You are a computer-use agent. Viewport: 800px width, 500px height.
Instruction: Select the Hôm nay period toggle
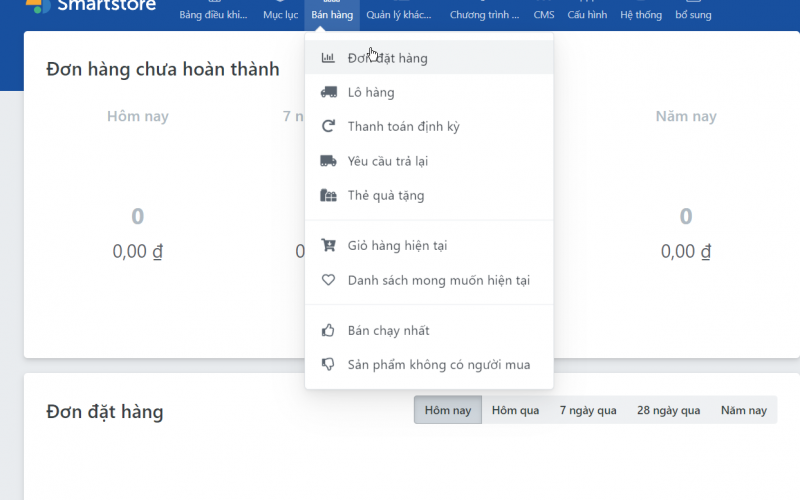point(447,410)
